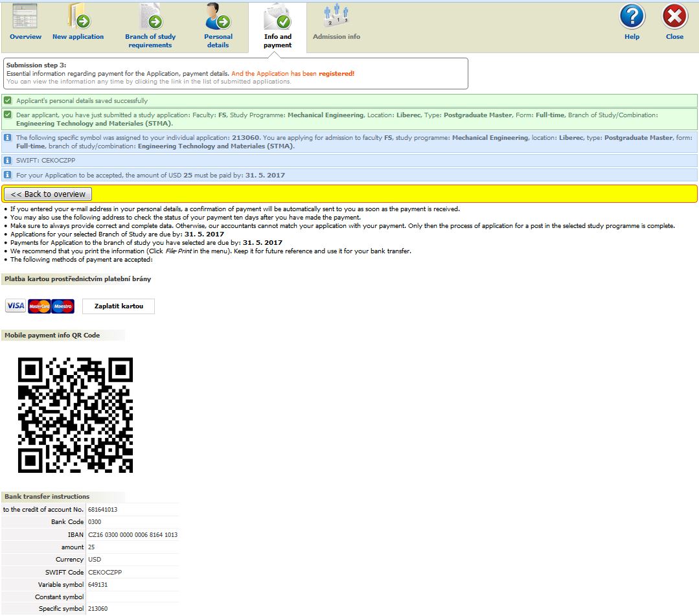Click the Bank transfer instructions heading

(47, 496)
